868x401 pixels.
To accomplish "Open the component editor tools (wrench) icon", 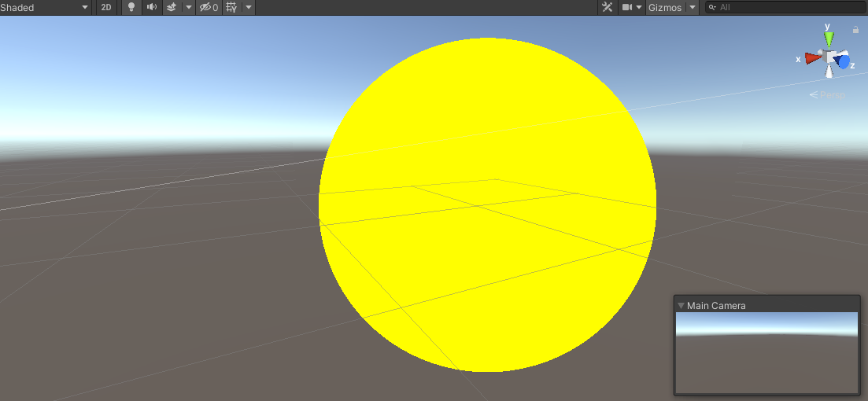I will point(607,7).
